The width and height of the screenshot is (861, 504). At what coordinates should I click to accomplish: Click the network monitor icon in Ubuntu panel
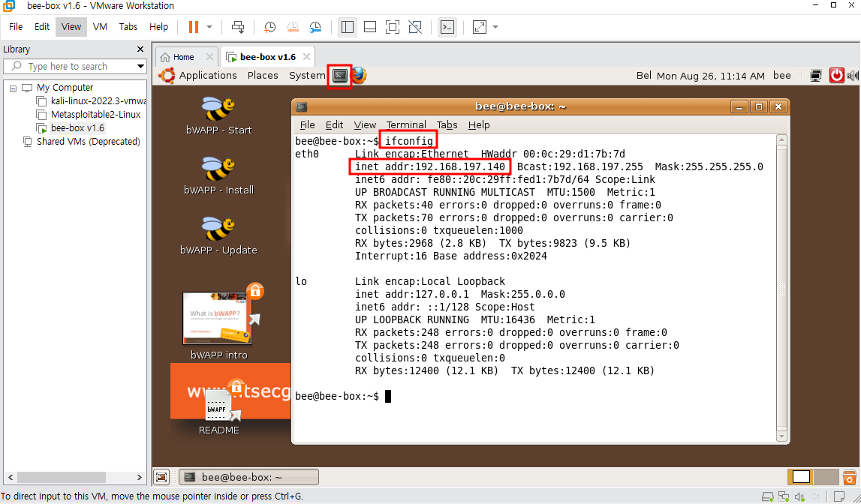(x=816, y=76)
